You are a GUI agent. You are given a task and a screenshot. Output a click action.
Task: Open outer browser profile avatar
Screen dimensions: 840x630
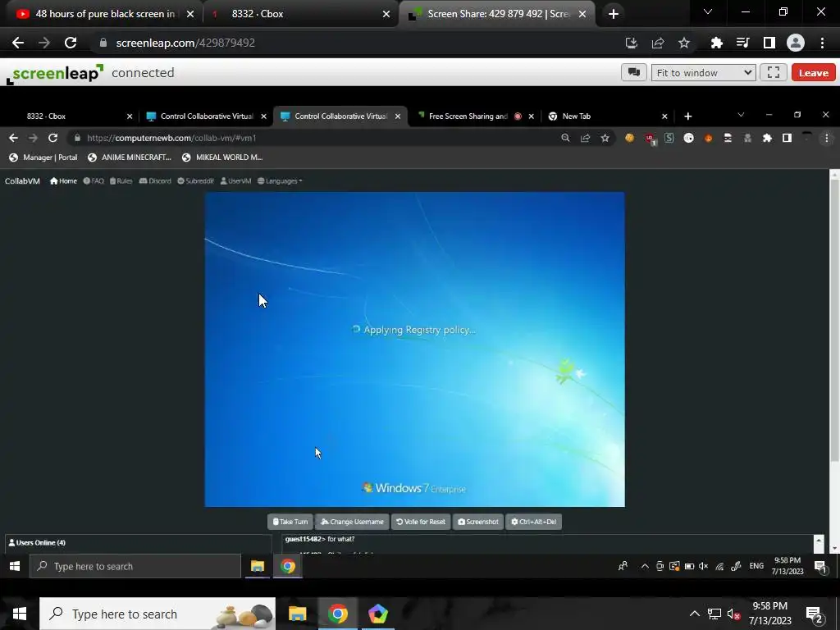pyautogui.click(x=796, y=43)
